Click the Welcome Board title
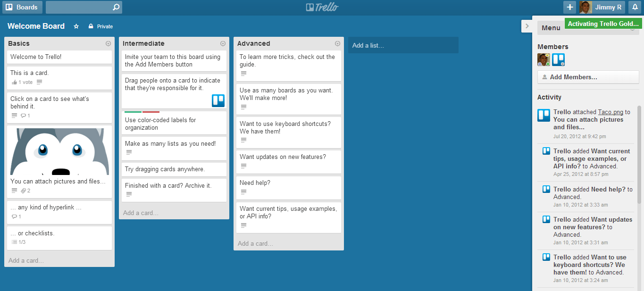Screen dimensions: 644x291 click(x=36, y=26)
